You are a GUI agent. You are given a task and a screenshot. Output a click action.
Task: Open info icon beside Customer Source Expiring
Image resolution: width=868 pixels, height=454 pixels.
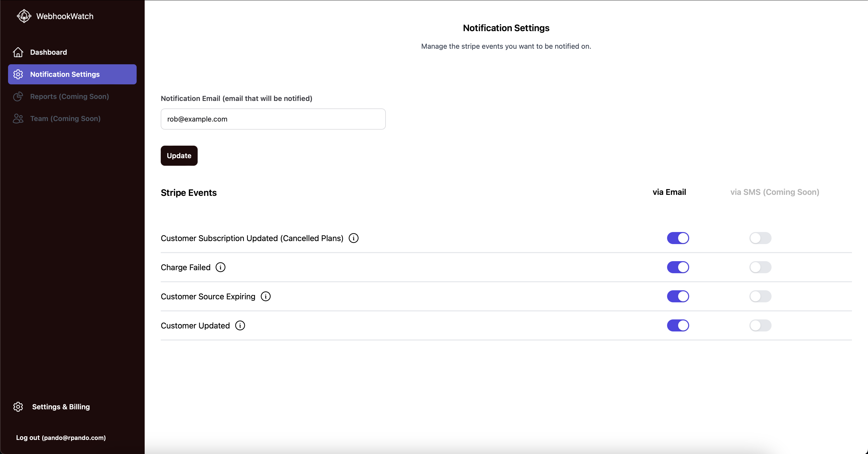pyautogui.click(x=265, y=296)
